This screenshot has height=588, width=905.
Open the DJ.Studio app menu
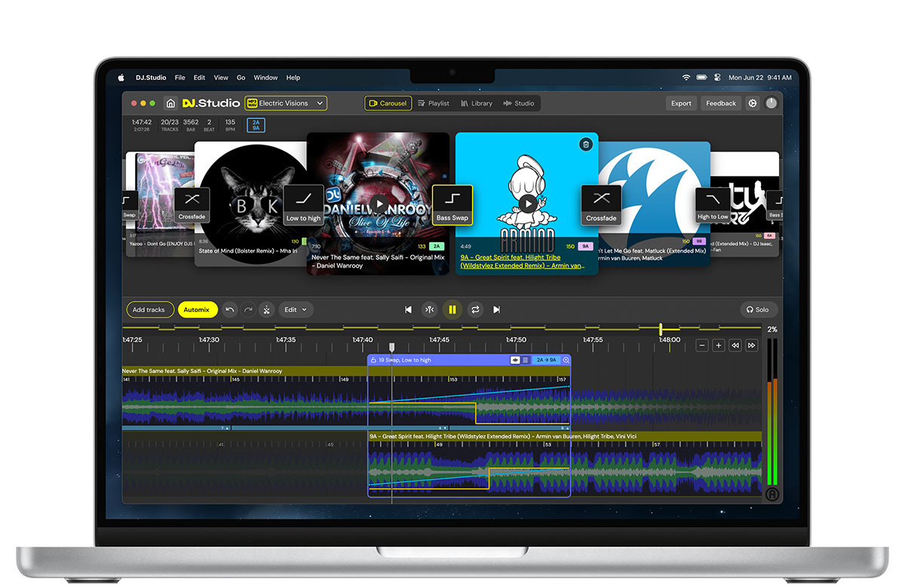(150, 78)
